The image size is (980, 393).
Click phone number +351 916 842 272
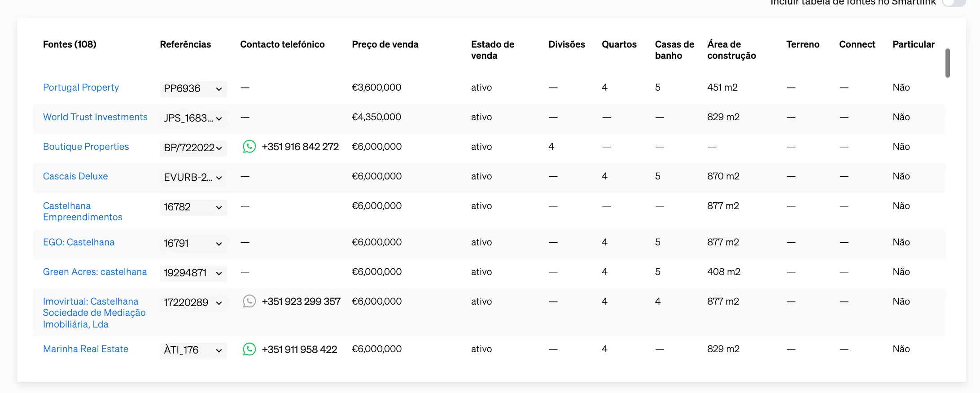(x=300, y=147)
